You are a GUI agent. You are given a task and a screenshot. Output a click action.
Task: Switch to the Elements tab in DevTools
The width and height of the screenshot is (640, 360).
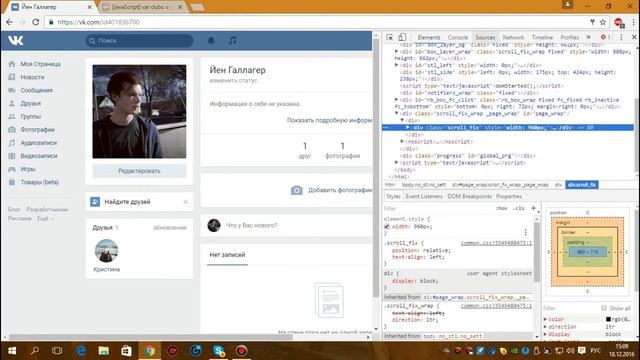coord(429,37)
